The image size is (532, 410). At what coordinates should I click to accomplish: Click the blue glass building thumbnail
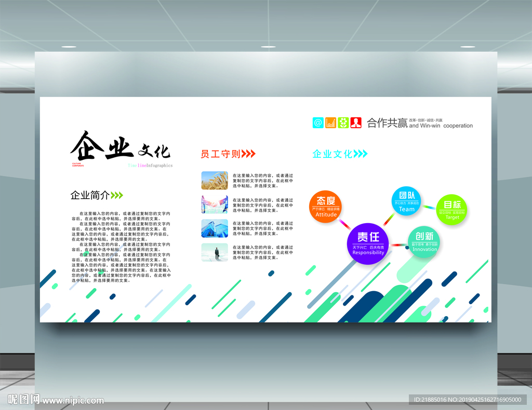pyautogui.click(x=215, y=228)
